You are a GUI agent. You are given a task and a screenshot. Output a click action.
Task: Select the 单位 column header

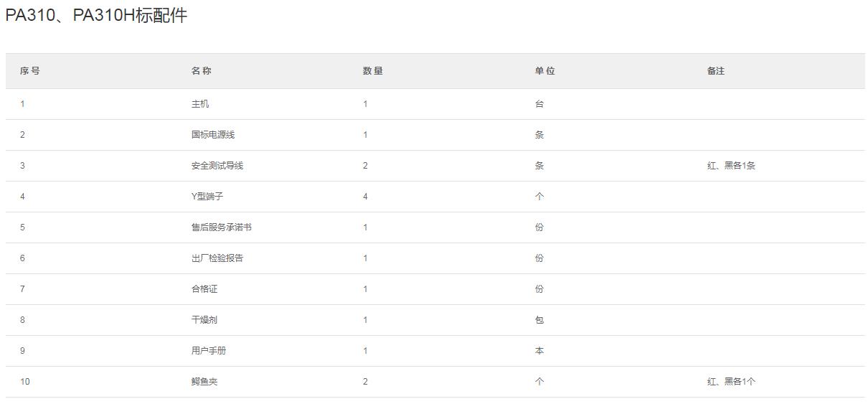(x=545, y=71)
